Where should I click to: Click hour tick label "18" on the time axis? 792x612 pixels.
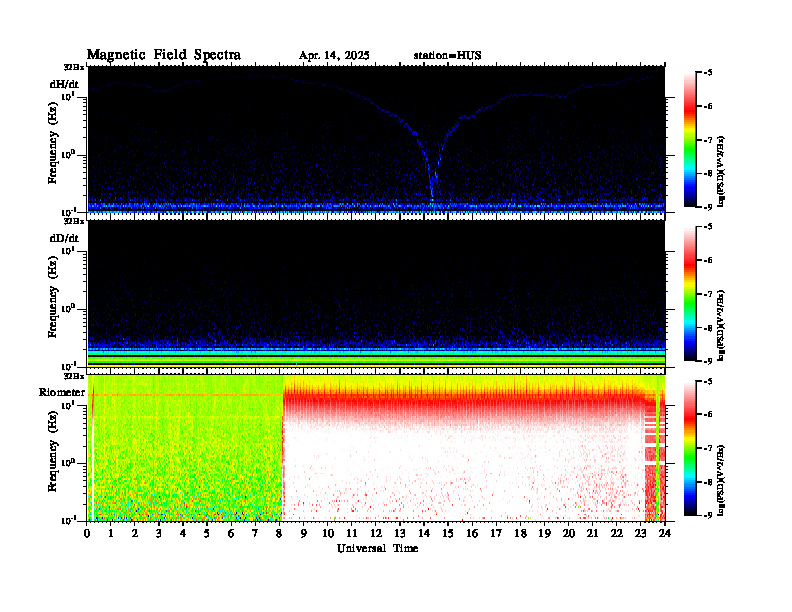click(520, 534)
